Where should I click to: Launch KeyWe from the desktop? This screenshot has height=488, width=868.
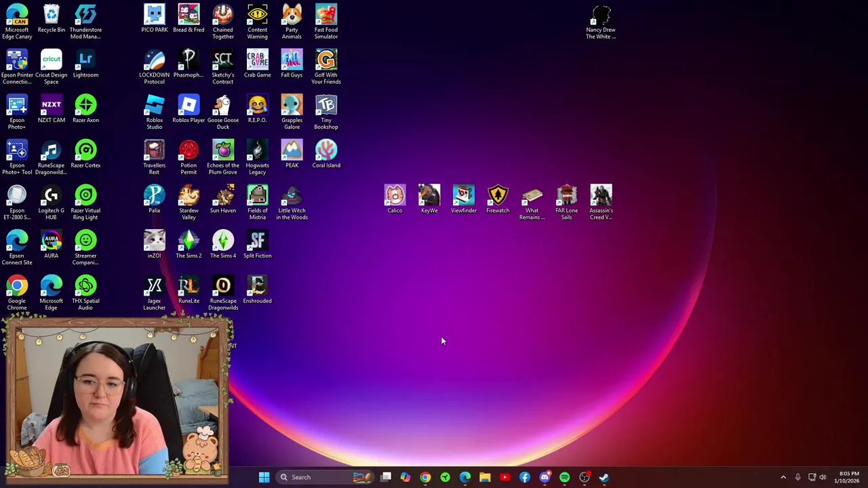pos(429,200)
